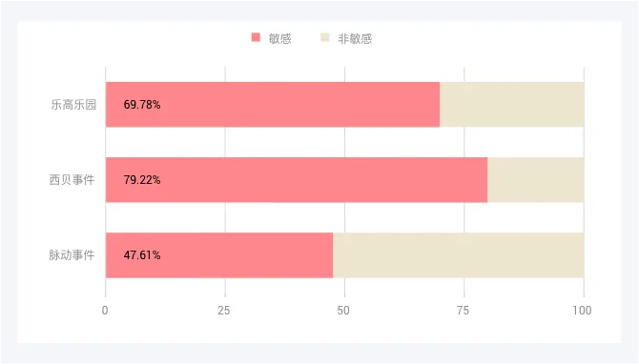Click the beige 非敏感 legend swatch

[x=325, y=37]
